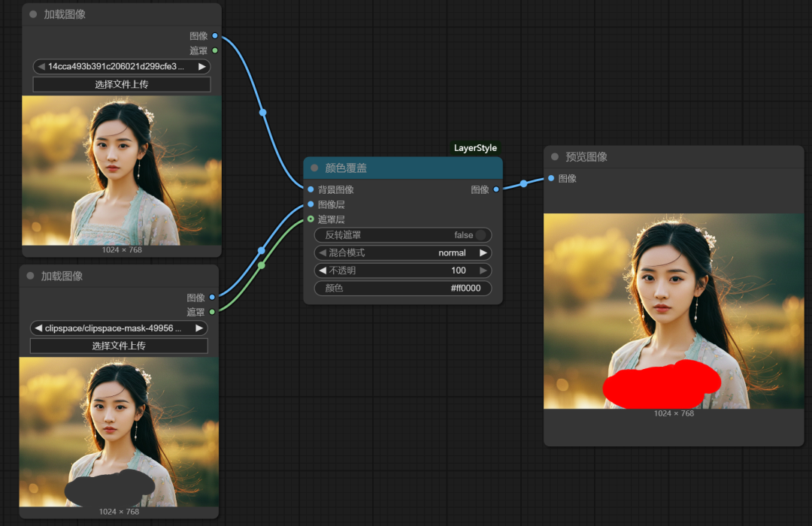
Task: Click the LayerStyle badge above the 颜色覆盖 node
Action: click(x=475, y=148)
